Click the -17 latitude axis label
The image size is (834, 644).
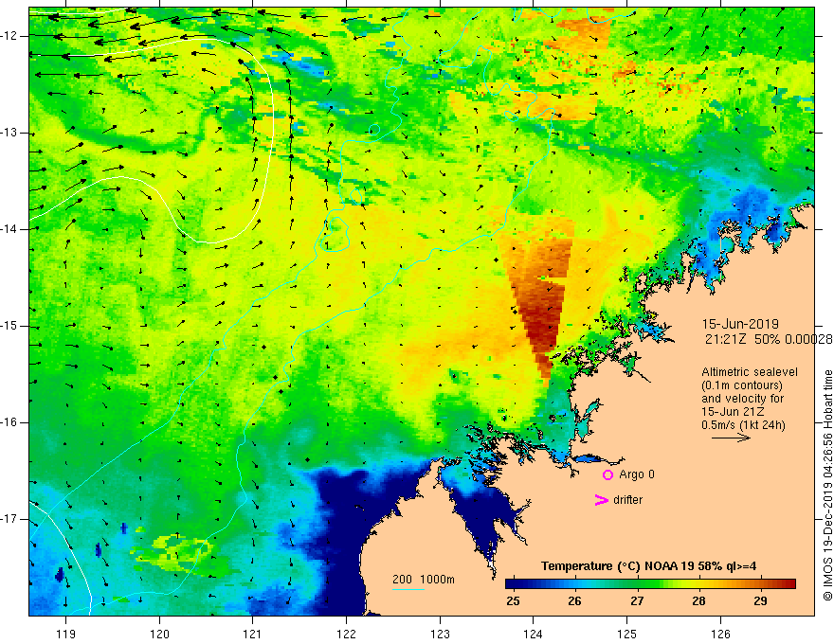9,519
